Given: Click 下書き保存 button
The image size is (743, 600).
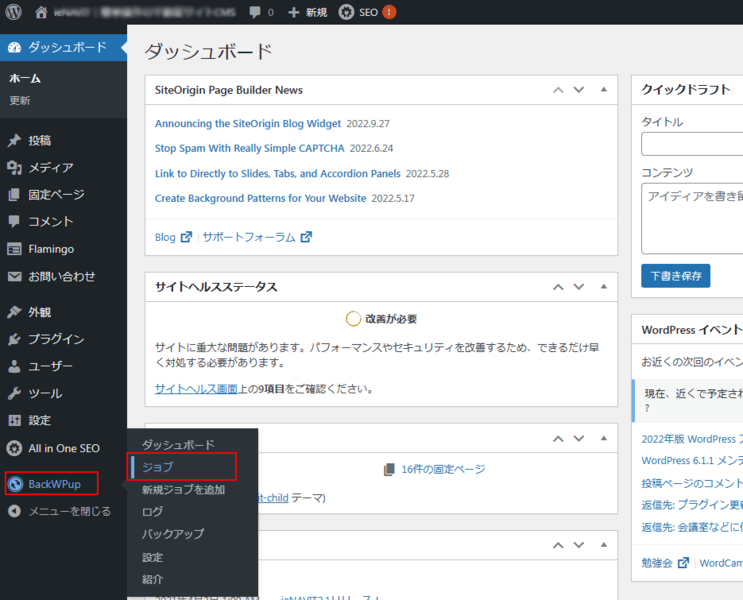Looking at the screenshot, I should pos(676,276).
